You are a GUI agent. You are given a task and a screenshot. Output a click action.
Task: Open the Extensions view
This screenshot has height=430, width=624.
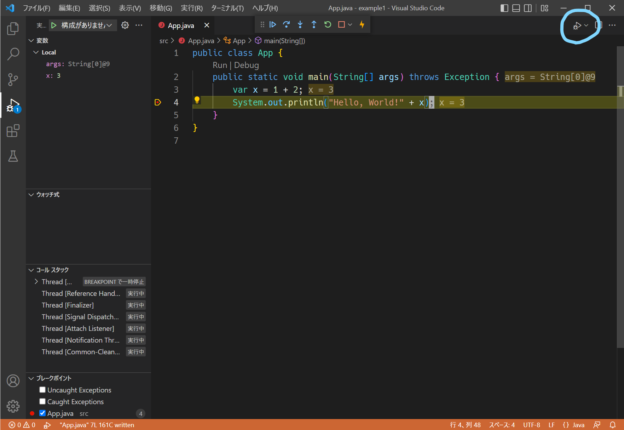(x=13, y=130)
